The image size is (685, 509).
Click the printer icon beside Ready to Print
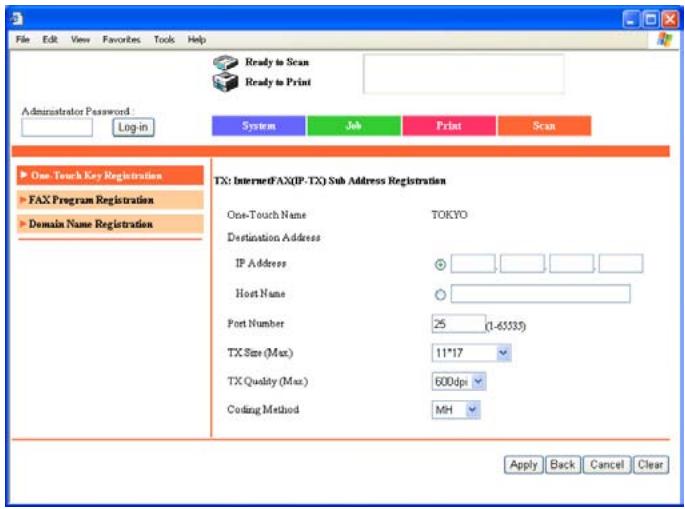[x=225, y=82]
